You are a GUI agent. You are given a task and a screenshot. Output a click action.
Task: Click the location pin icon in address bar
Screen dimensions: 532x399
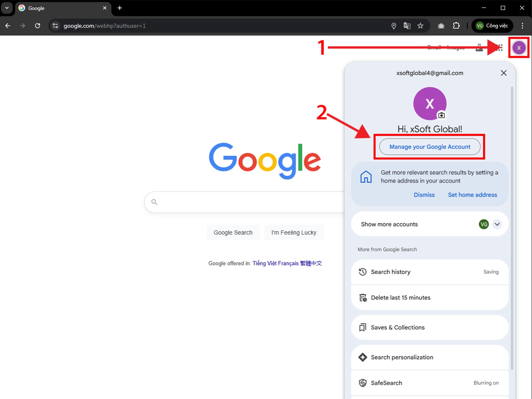(x=394, y=26)
